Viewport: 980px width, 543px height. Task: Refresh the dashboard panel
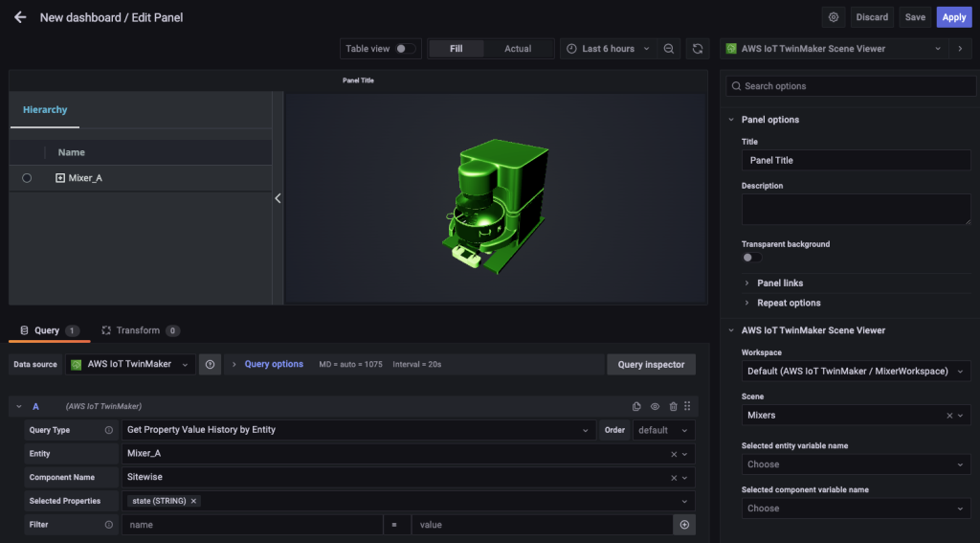coord(698,49)
